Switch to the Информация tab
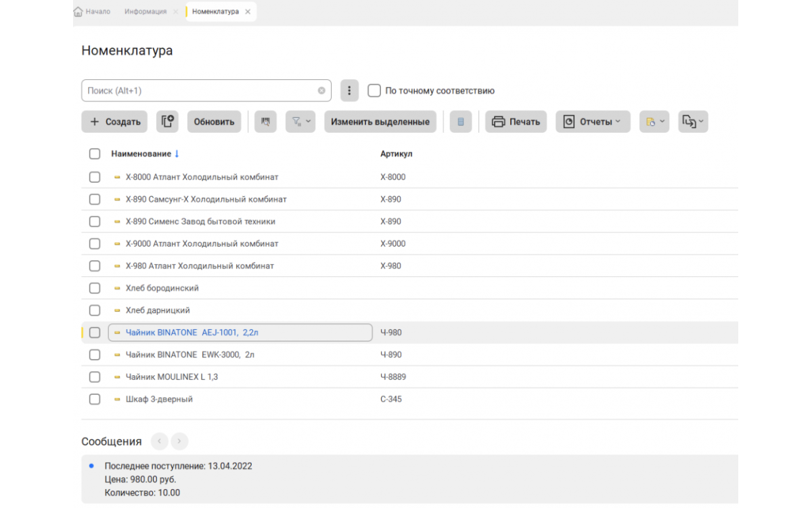The width and height of the screenshot is (812, 508). pos(145,12)
